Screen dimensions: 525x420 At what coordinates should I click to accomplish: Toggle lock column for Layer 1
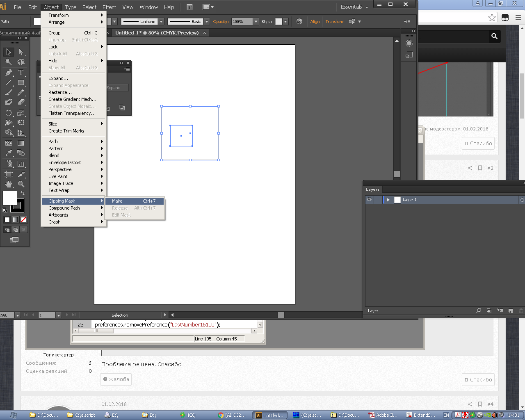378,200
